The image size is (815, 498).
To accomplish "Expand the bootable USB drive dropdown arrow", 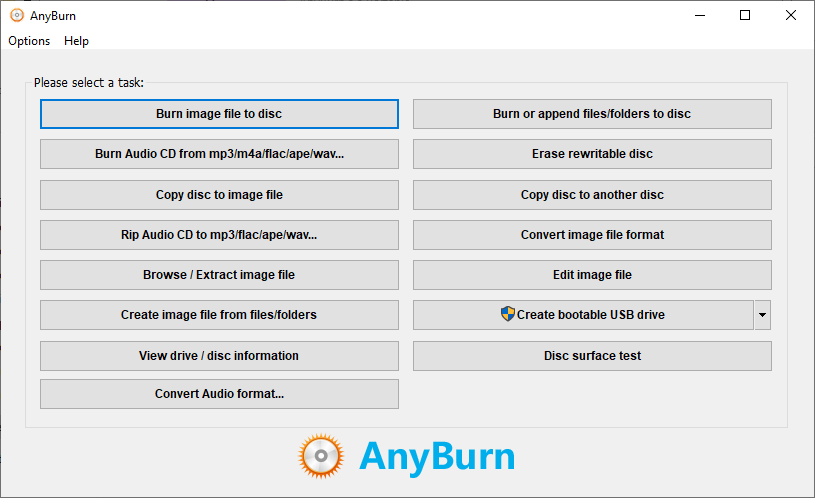I will click(763, 315).
